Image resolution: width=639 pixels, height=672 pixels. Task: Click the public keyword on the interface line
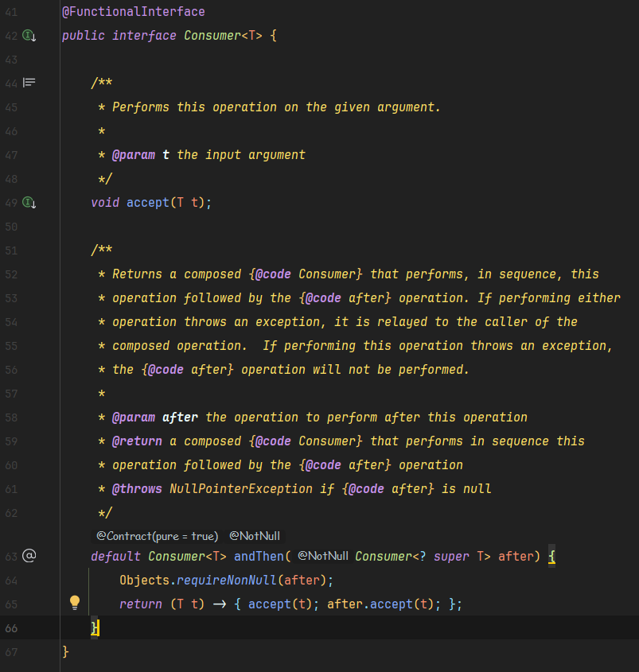tap(84, 36)
